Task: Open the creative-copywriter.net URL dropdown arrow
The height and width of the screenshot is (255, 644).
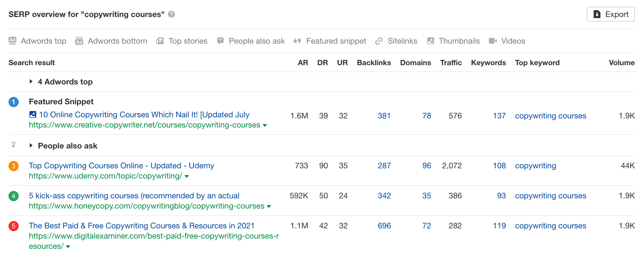Action: [265, 126]
